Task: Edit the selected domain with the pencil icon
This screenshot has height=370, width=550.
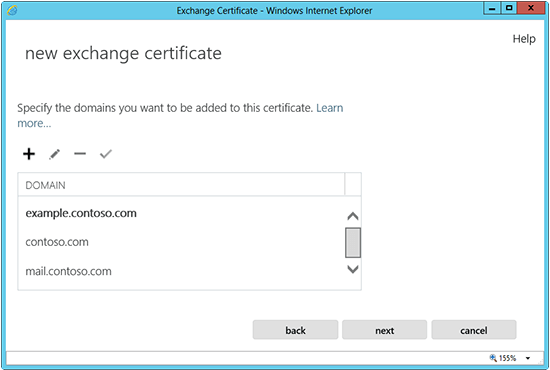Action: 54,154
